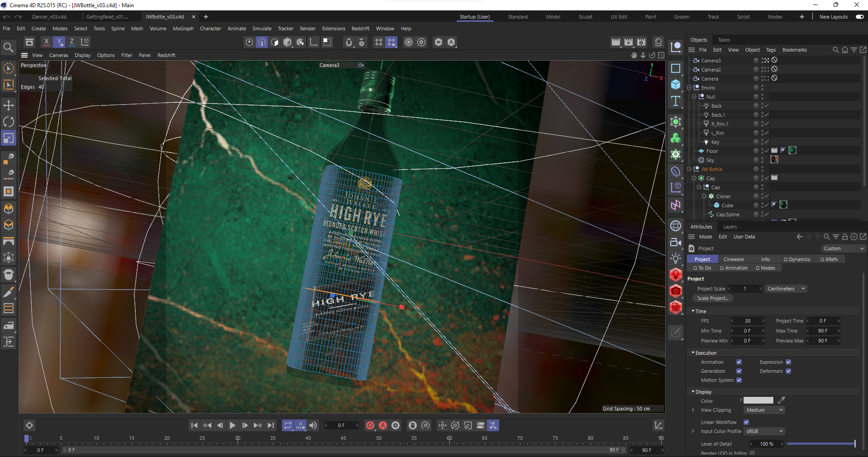Open the MoGraph menu
The image size is (868, 457).
click(183, 29)
